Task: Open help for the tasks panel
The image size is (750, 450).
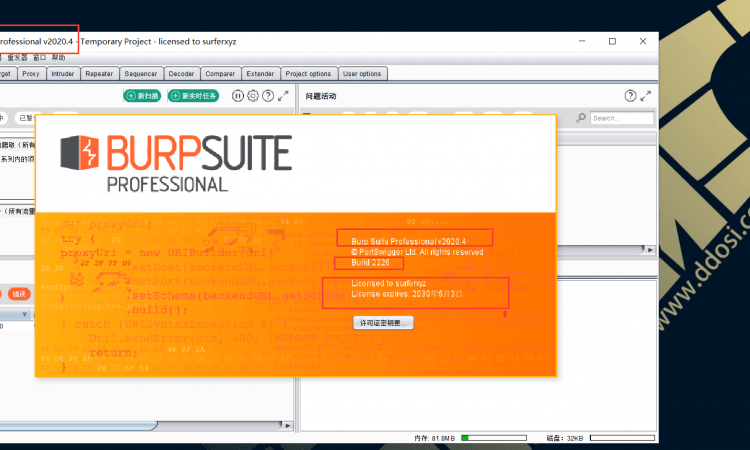Action: 268,96
